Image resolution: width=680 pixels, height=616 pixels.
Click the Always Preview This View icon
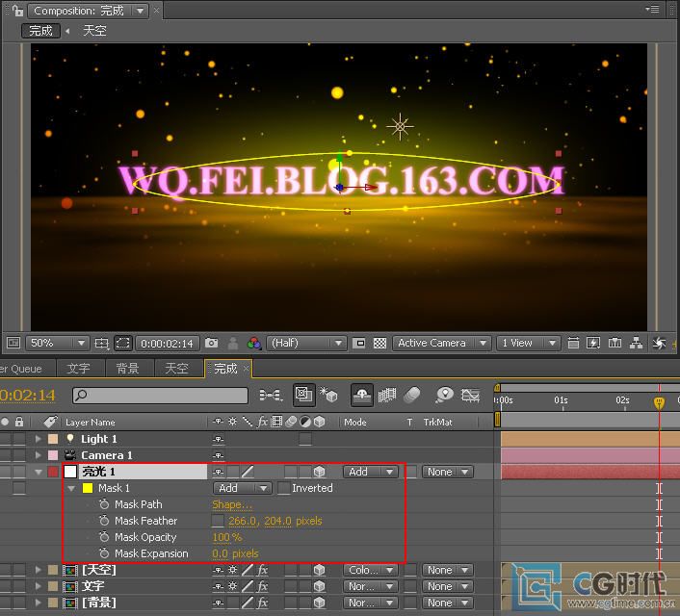[x=13, y=343]
